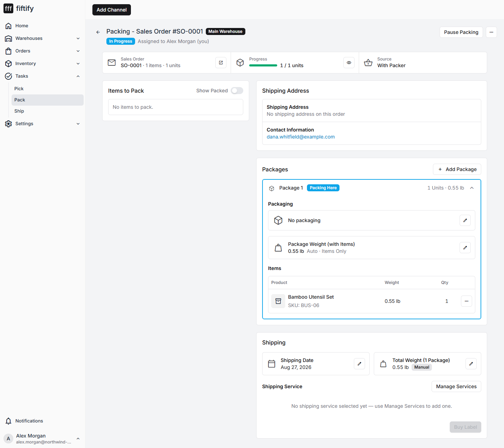Viewport: 504px width, 448px height.
Task: Edit the Shipping Date pencil icon
Action: pyautogui.click(x=359, y=364)
